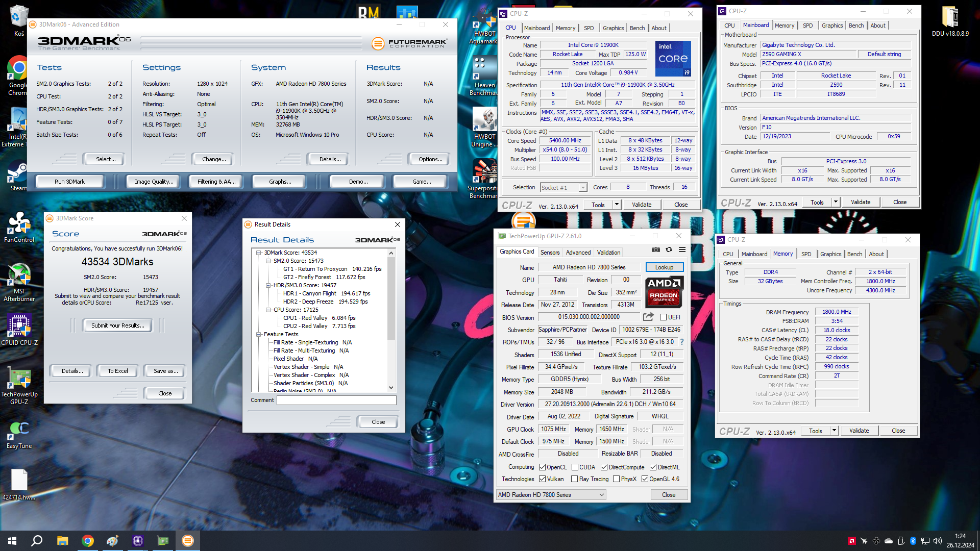This screenshot has width=980, height=551.
Task: Switch to the Sensors tab in GPU-Z
Action: (x=550, y=253)
